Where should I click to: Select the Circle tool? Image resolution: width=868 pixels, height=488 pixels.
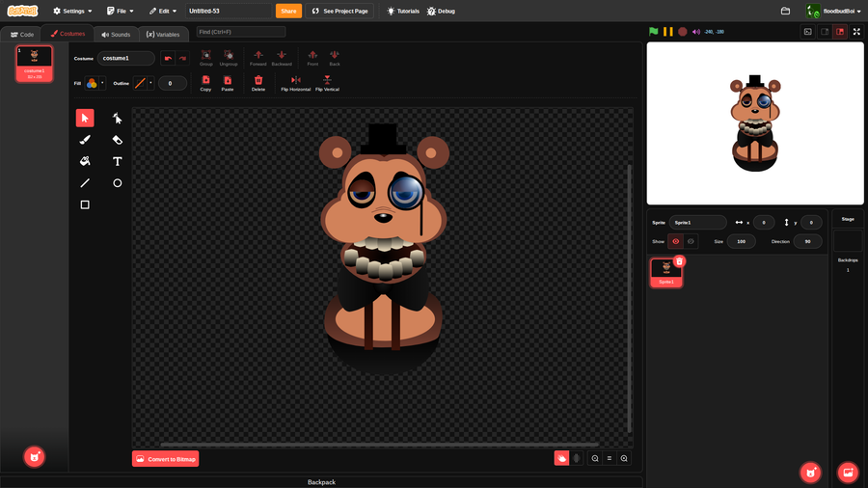[x=117, y=182]
